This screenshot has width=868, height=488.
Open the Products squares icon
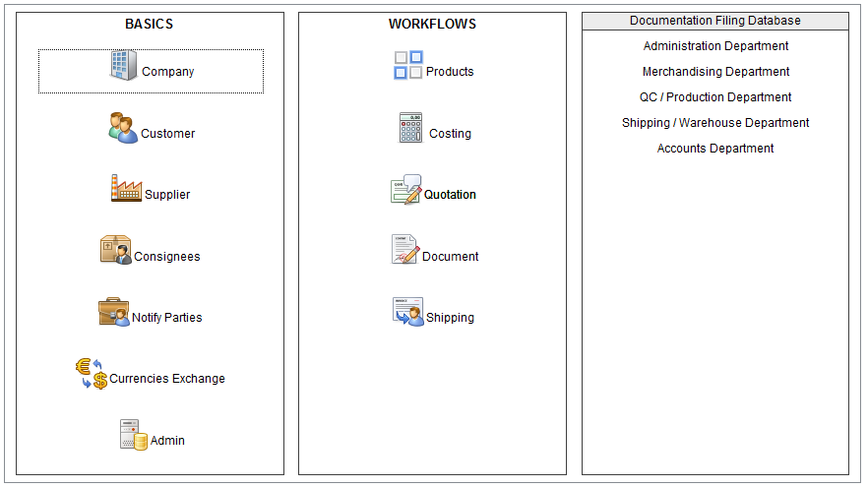[x=408, y=66]
